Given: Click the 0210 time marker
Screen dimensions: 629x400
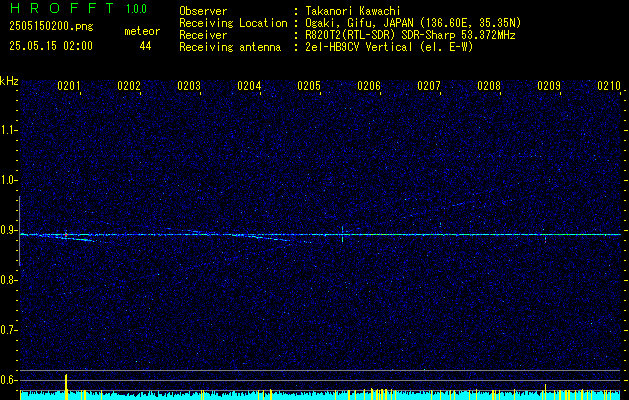Looking at the screenshot, I should click(609, 86).
